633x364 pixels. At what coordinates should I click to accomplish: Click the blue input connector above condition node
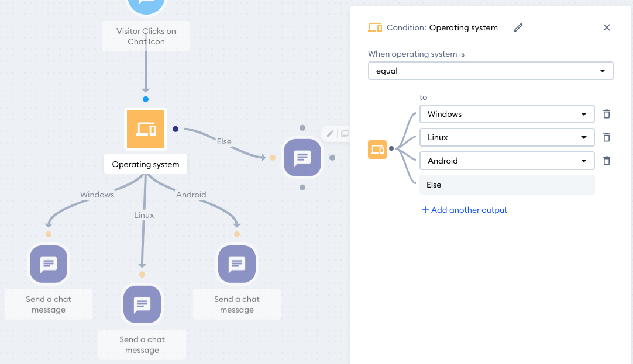click(146, 99)
